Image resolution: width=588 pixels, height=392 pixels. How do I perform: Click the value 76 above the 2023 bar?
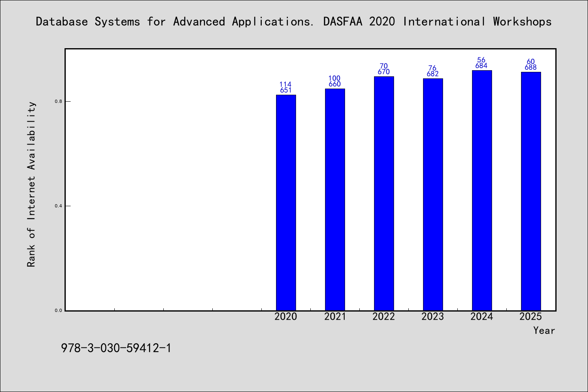[x=432, y=68]
